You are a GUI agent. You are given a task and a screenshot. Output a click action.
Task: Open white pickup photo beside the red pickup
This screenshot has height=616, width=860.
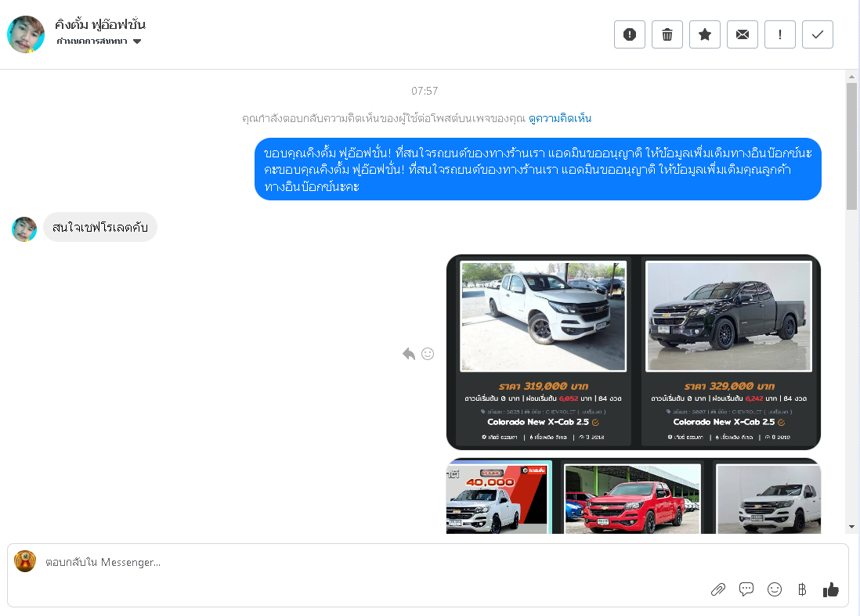pyautogui.click(x=769, y=499)
